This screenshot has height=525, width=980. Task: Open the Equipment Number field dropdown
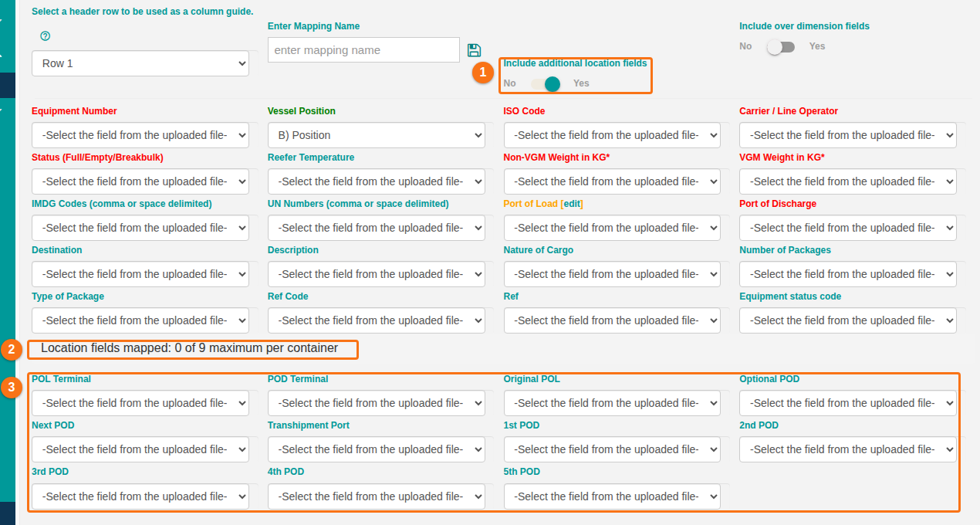tap(140, 135)
